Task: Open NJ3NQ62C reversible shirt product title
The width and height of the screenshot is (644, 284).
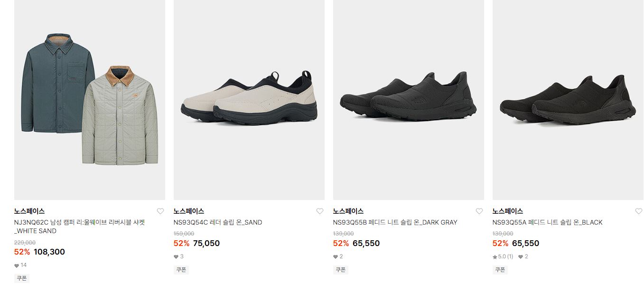Action: click(83, 227)
